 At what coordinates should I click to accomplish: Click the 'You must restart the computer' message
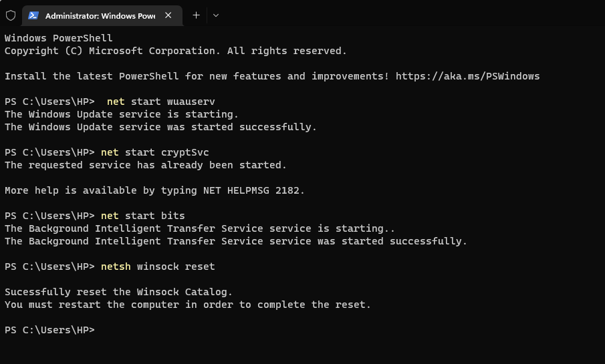coord(187,305)
